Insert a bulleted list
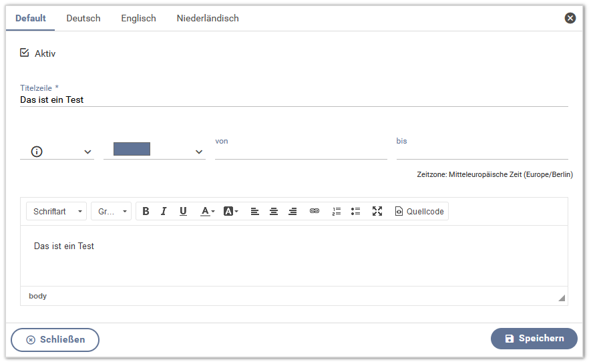The width and height of the screenshot is (591, 364). [x=356, y=211]
